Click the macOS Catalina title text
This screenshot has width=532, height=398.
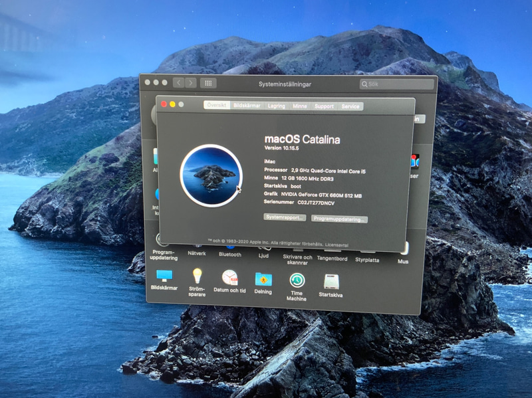[302, 140]
